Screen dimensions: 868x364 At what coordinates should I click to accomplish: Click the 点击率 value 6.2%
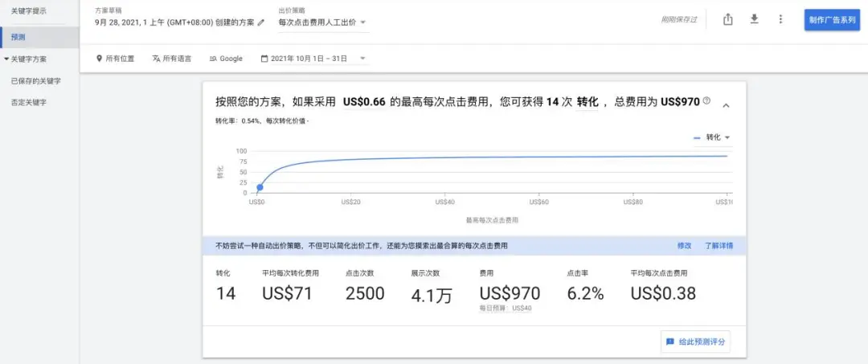pyautogui.click(x=585, y=293)
